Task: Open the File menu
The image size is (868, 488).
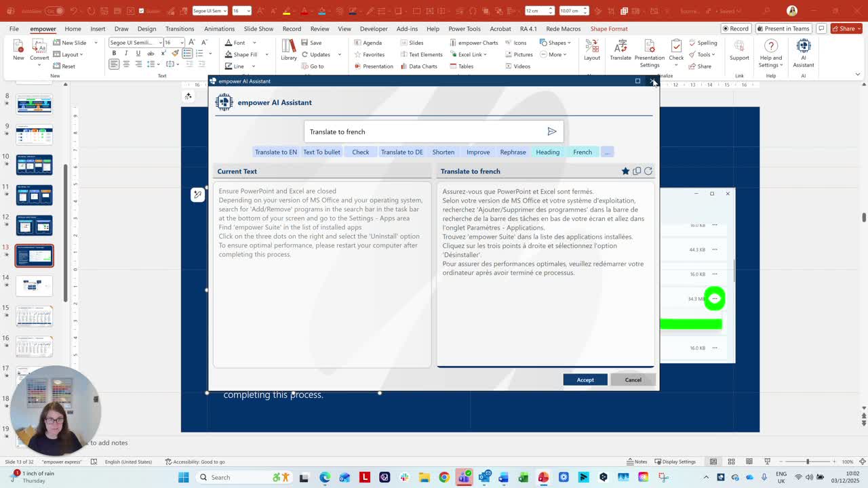Action: 14,28
